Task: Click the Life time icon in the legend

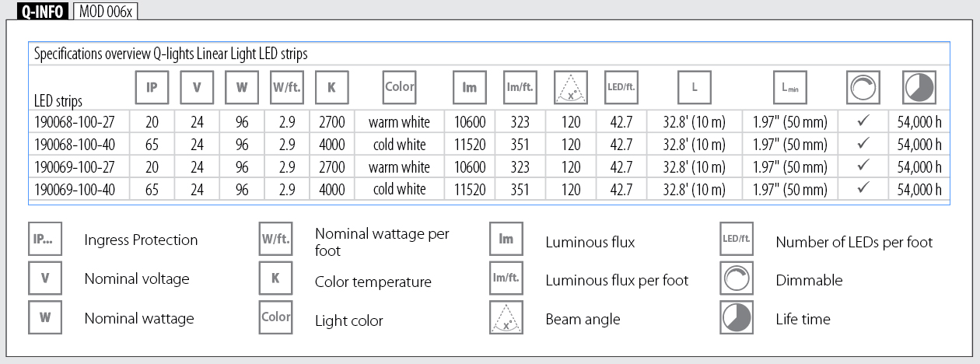Action: click(x=736, y=318)
